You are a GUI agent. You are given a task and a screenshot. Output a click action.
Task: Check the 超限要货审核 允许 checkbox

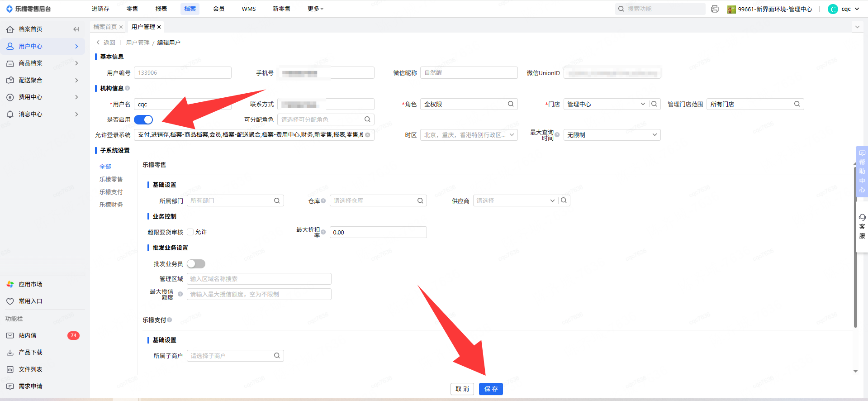coord(190,232)
